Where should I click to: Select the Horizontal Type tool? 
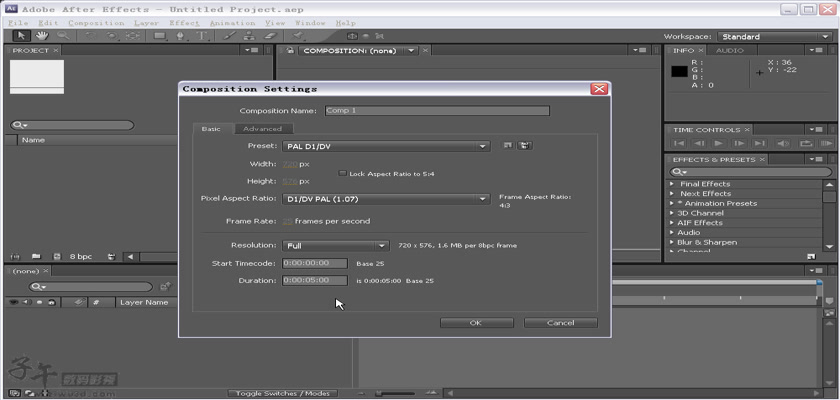point(202,36)
